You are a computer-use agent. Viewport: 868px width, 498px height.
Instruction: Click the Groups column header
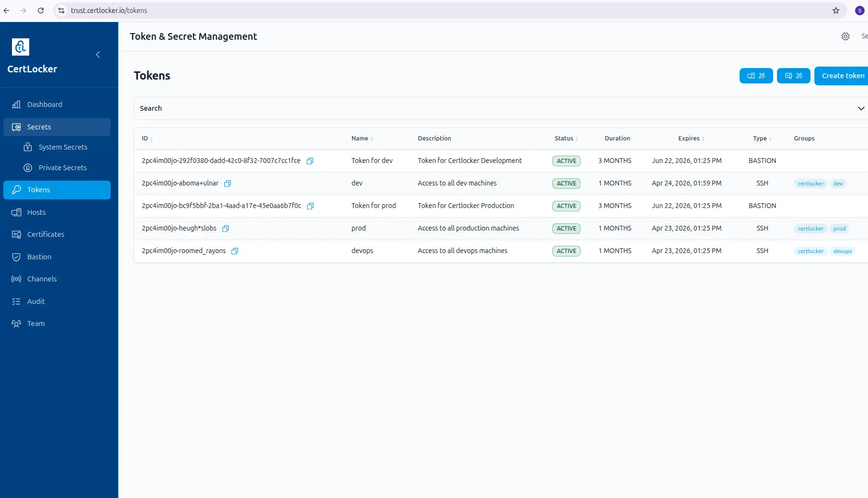point(804,139)
